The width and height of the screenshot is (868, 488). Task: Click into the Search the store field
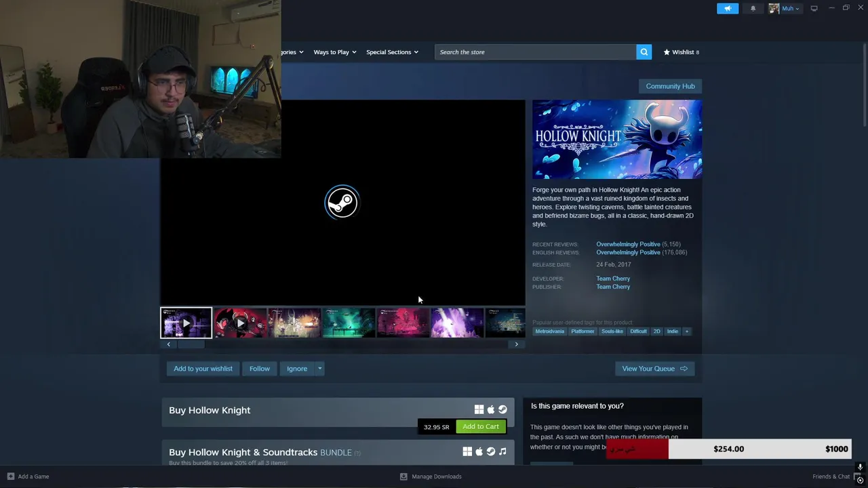click(535, 52)
